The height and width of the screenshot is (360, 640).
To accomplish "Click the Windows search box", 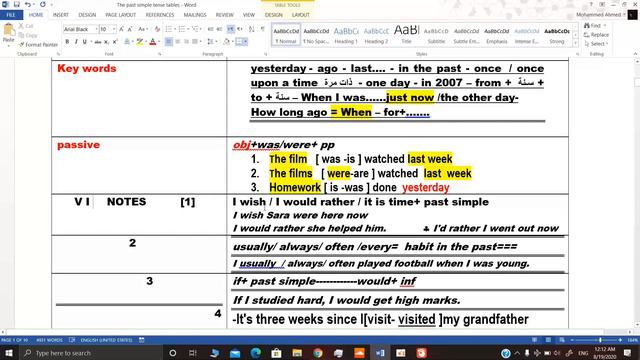I will click(91, 353).
